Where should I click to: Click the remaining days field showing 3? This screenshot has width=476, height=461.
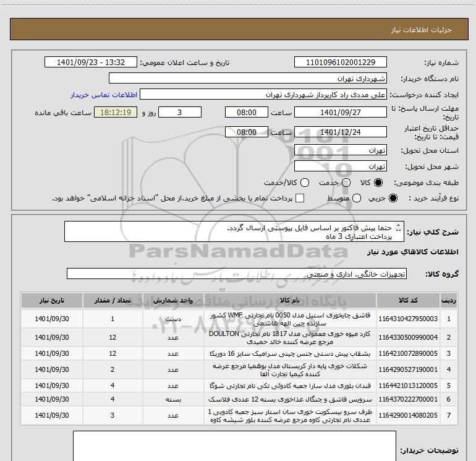(180, 112)
